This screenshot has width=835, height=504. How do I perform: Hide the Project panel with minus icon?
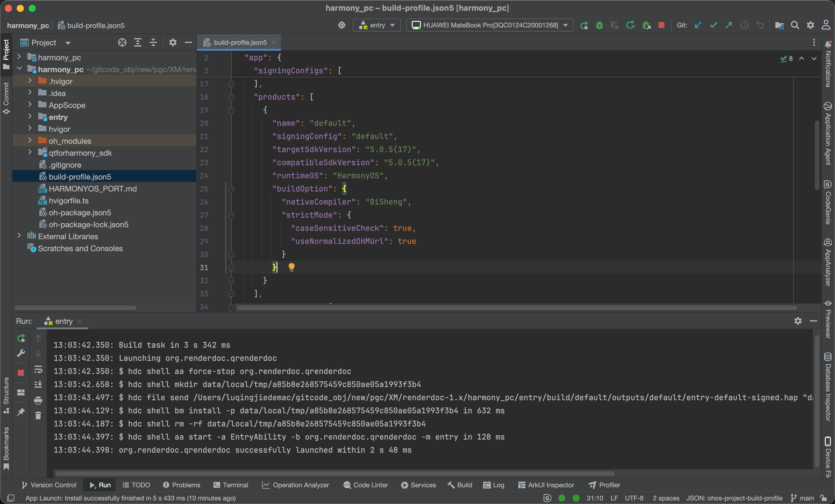click(x=188, y=43)
